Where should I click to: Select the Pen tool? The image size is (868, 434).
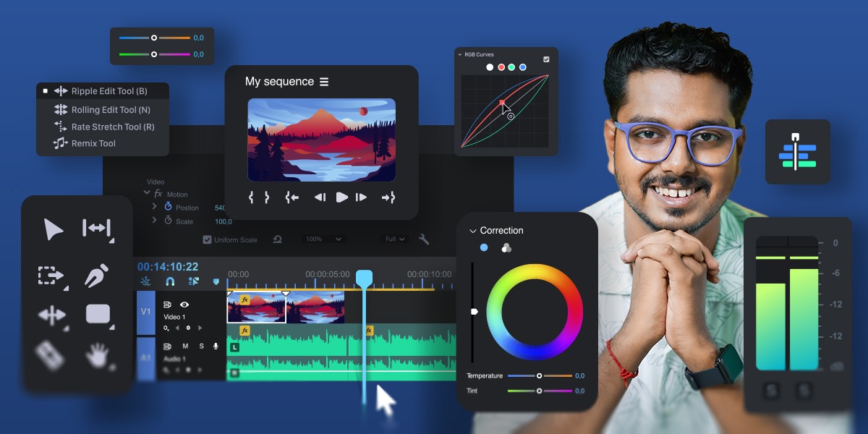[x=97, y=276]
